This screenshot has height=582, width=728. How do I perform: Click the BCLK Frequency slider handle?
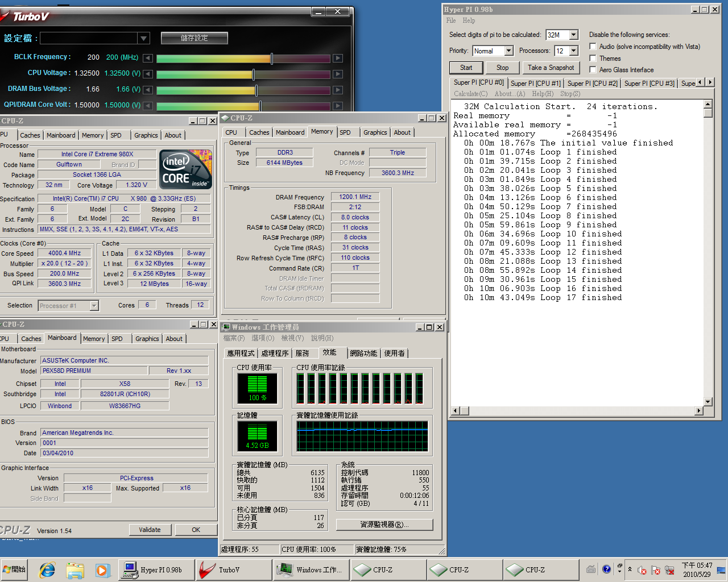pos(272,58)
